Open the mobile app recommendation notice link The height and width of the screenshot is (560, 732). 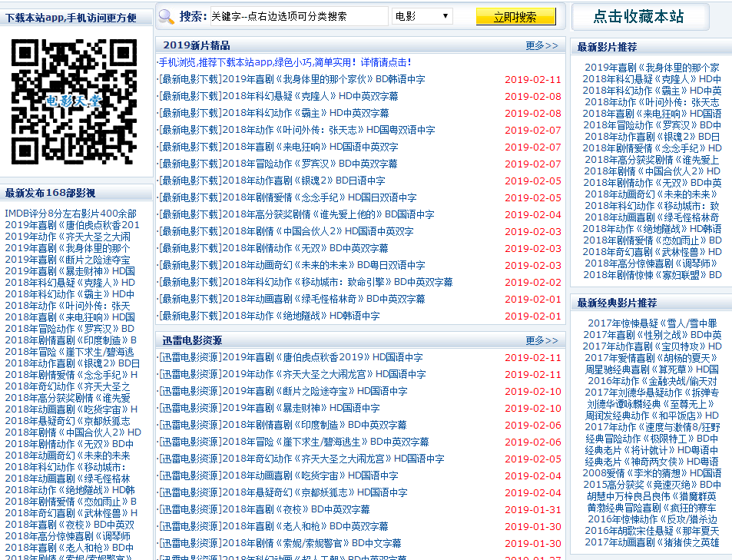(x=285, y=62)
